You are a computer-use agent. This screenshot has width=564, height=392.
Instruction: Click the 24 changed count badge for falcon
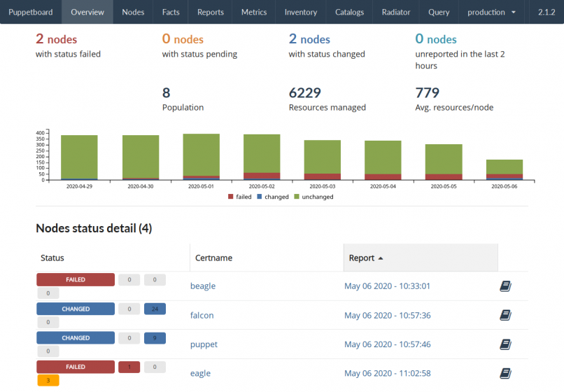pyautogui.click(x=155, y=309)
